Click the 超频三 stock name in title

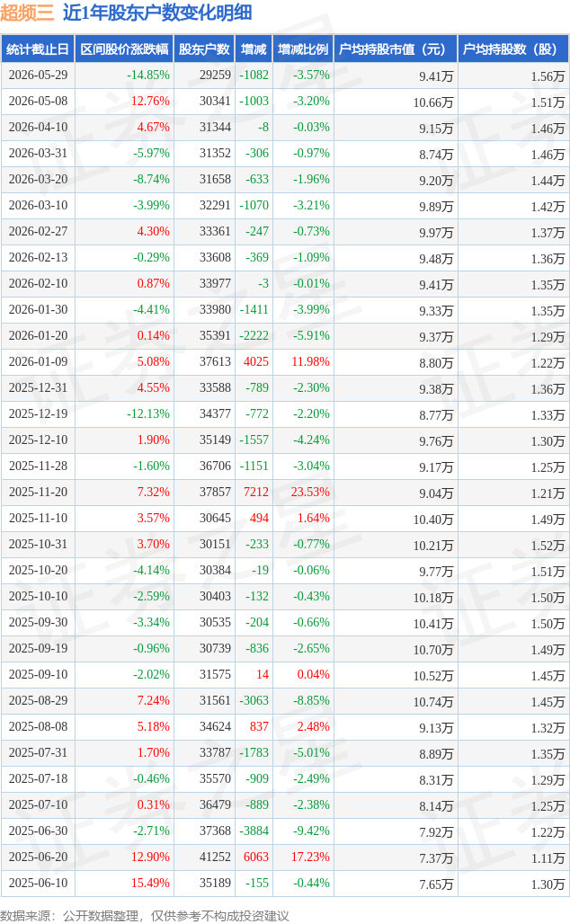27,13
